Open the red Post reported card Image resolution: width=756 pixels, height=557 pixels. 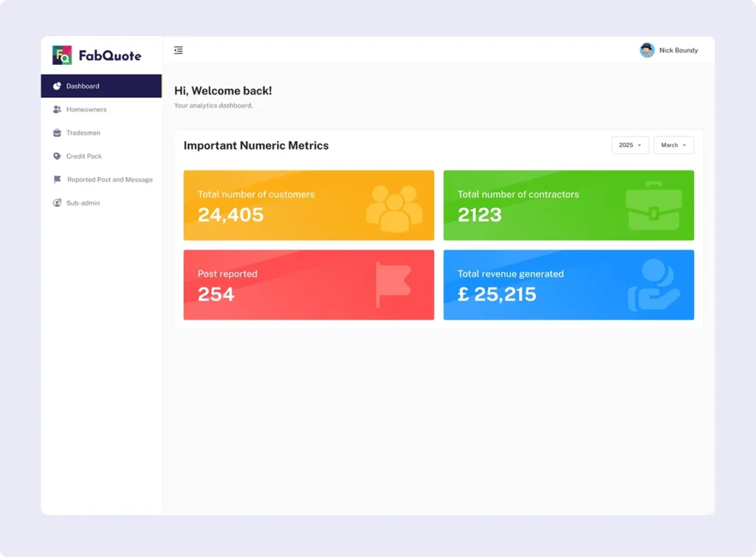pos(309,285)
